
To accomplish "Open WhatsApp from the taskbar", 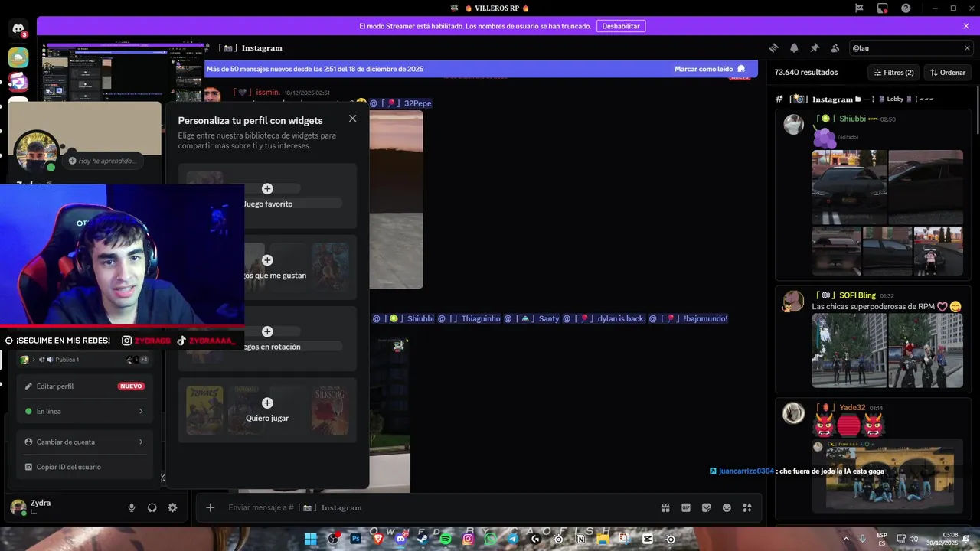I will pos(491,539).
